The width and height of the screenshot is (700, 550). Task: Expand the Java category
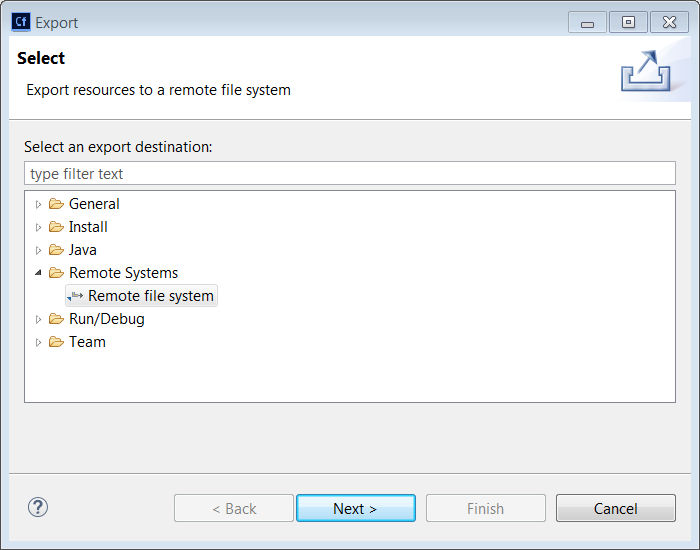pos(38,250)
